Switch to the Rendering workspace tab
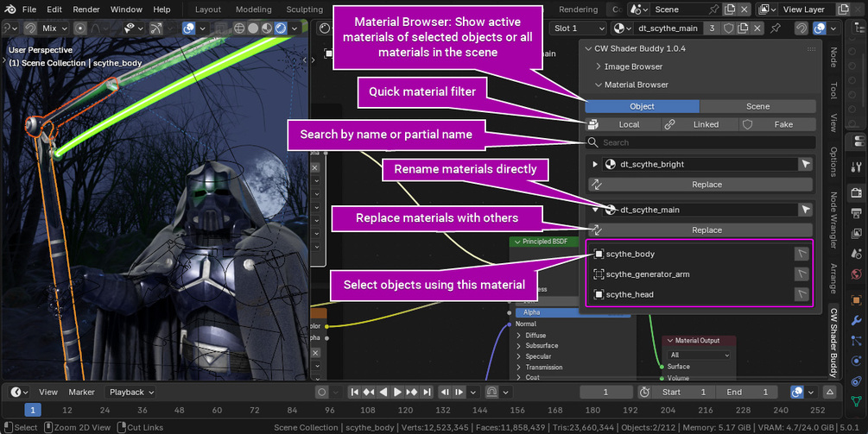The image size is (868, 434). [578, 9]
